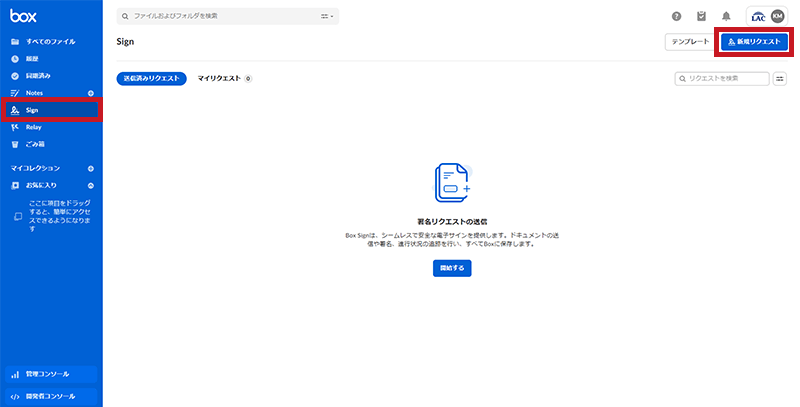This screenshot has width=800, height=407.
Task: Click the 署名リクエストの送信 heading text
Action: (452, 222)
